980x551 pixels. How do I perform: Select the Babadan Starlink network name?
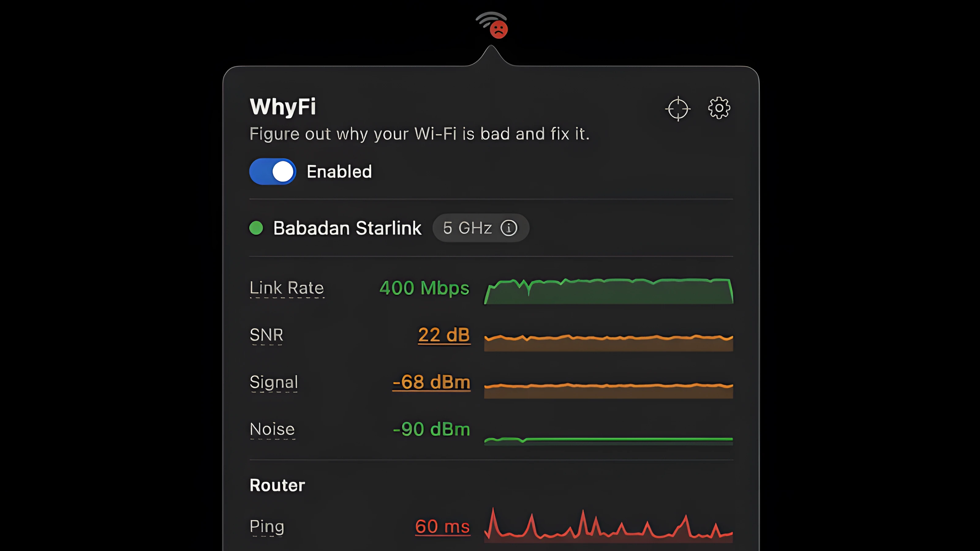347,228
